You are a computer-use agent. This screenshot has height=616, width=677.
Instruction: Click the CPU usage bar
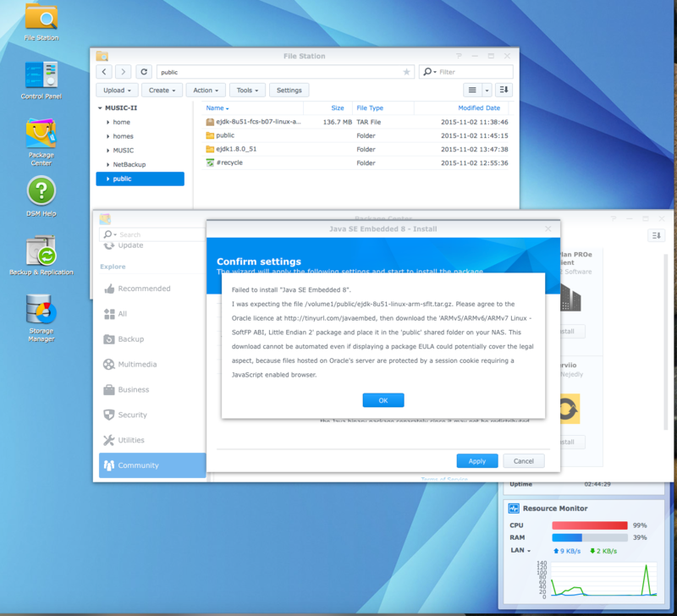tap(589, 525)
